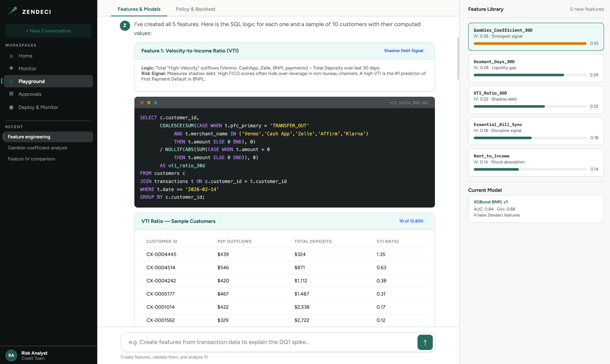Click the 10 of 12,800 link

pos(411,221)
